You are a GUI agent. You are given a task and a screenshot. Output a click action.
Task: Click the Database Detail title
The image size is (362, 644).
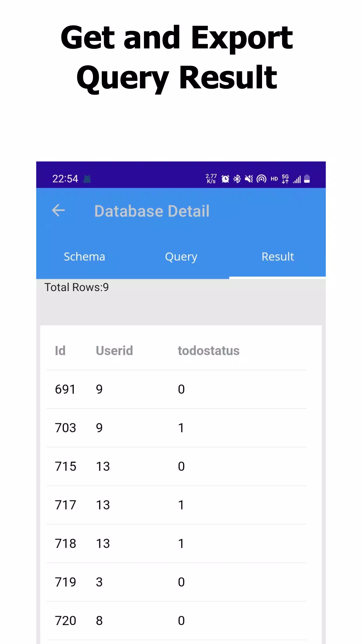pos(152,211)
